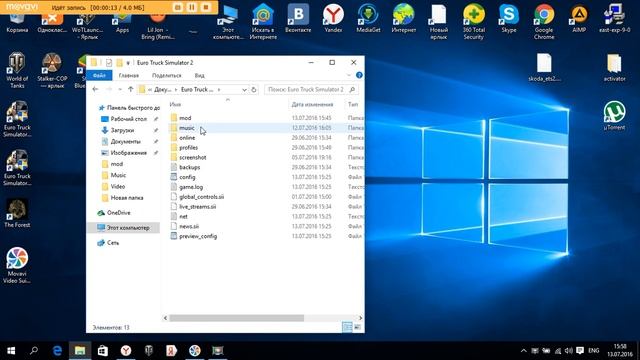Open the Файл ribbon tab
This screenshot has height=360, width=640.
99,76
